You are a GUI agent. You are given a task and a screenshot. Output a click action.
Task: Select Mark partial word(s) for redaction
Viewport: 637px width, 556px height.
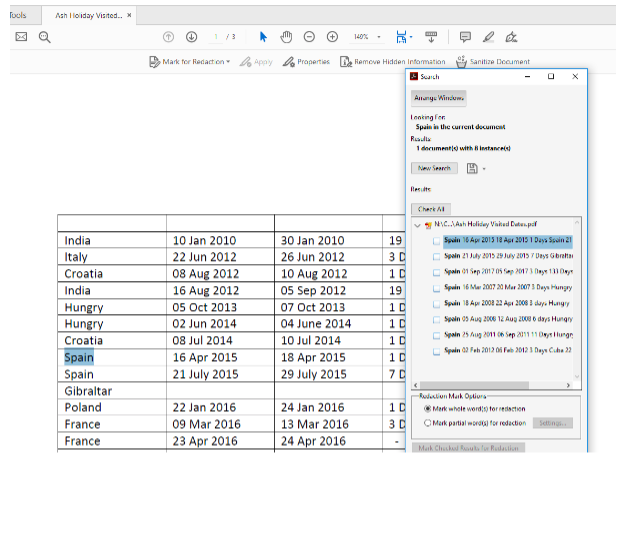[427, 423]
